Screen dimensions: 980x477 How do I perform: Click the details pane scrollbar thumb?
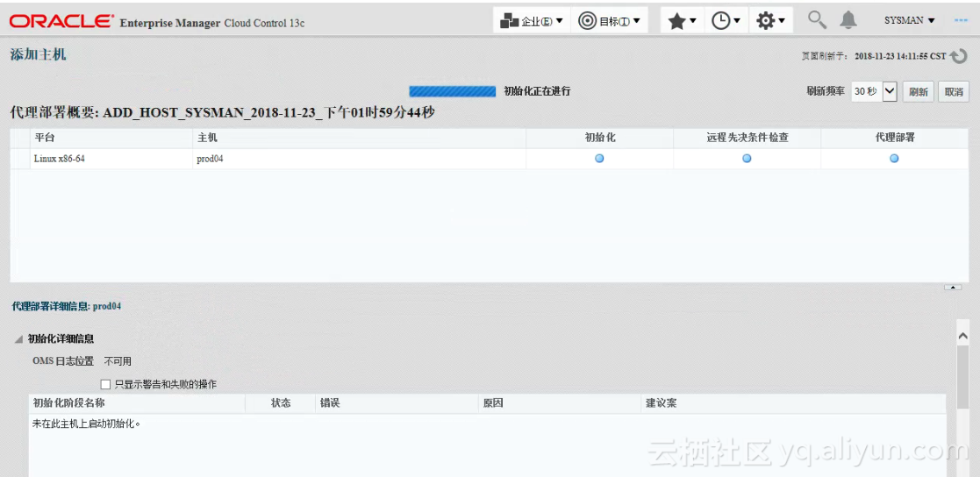(962, 376)
